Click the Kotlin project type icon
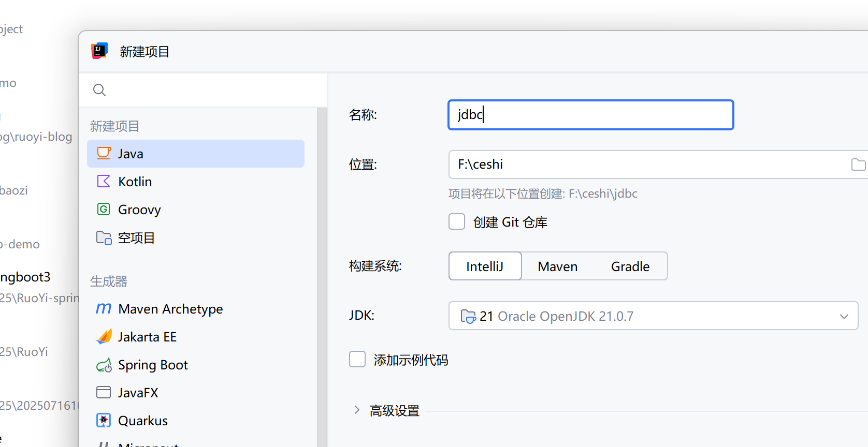This screenshot has width=868, height=447. click(x=104, y=181)
